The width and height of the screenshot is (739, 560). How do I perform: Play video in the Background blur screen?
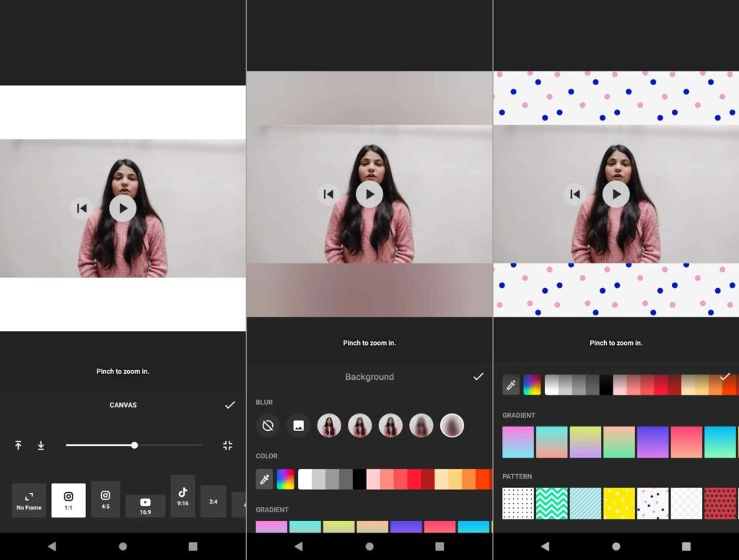(x=369, y=194)
